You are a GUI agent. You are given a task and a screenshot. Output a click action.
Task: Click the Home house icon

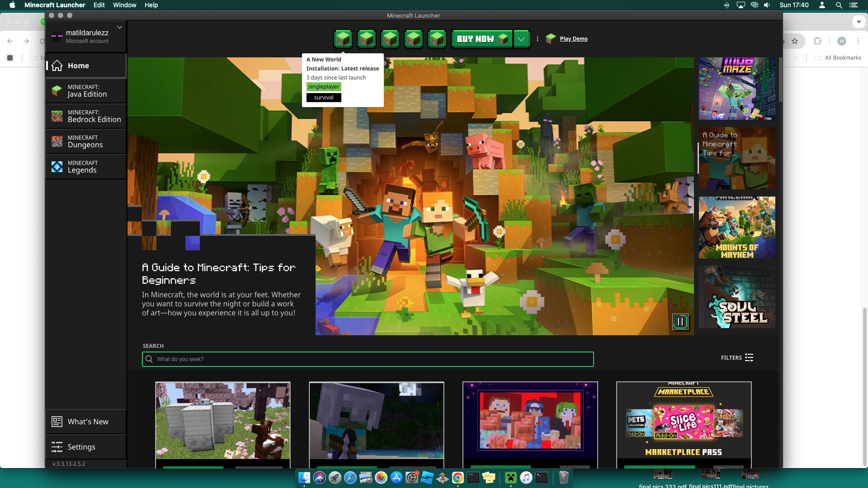tap(57, 66)
